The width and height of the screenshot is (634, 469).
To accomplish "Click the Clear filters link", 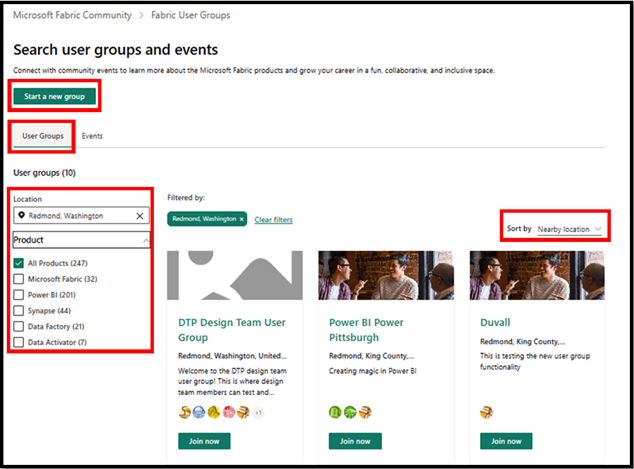I will (273, 220).
